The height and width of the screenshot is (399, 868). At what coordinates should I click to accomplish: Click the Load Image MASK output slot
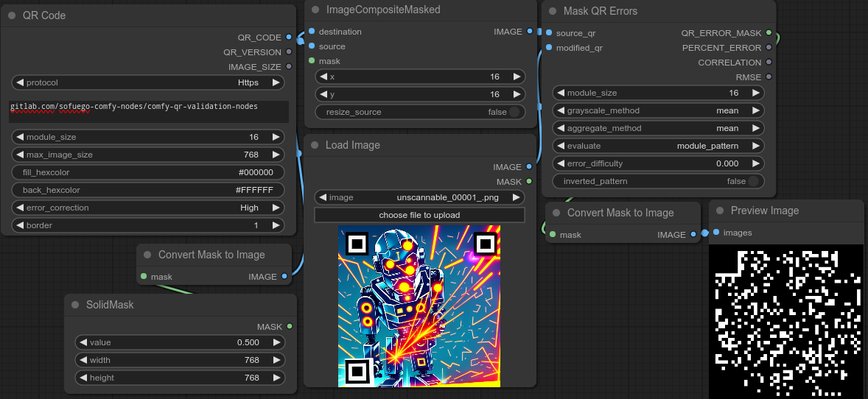pos(529,182)
